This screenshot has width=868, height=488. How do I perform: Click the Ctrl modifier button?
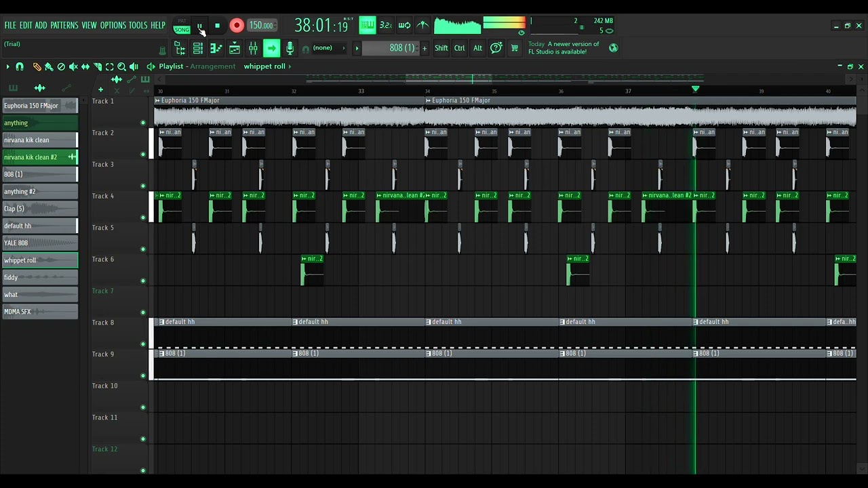(x=460, y=48)
